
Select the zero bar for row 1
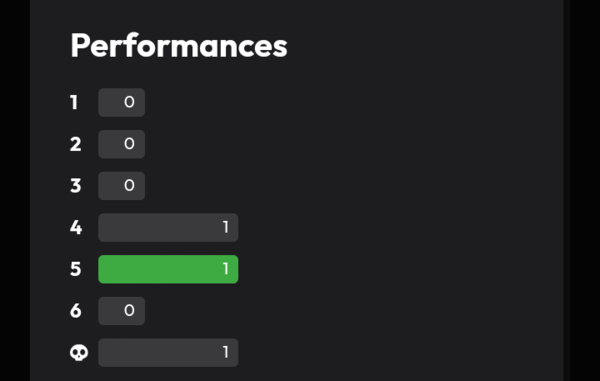pyautogui.click(x=122, y=103)
